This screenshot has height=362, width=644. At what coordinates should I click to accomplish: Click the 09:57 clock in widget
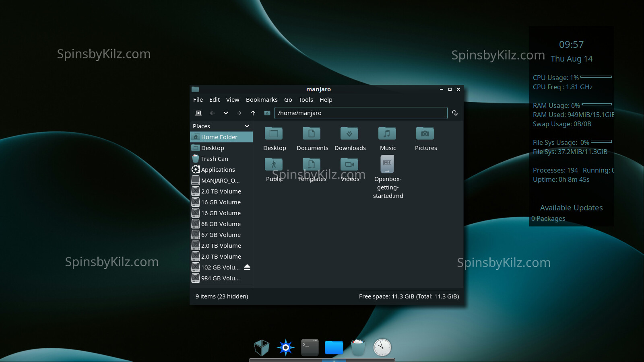coord(571,45)
